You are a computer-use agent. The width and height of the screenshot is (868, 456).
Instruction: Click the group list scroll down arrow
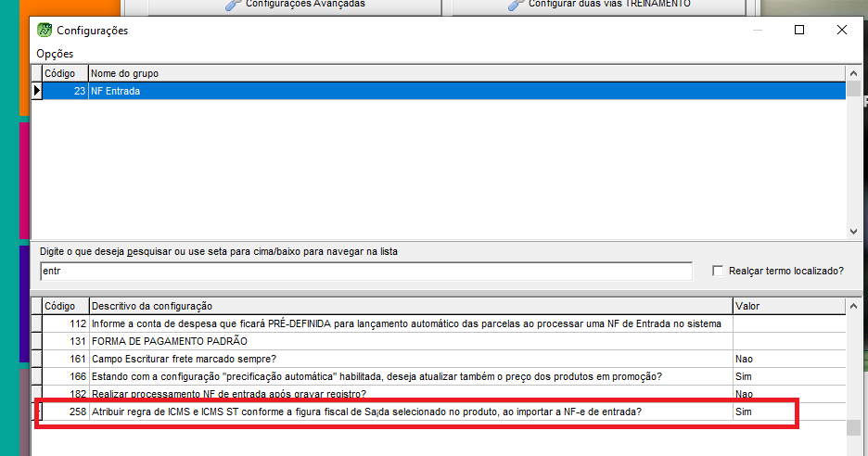(853, 232)
